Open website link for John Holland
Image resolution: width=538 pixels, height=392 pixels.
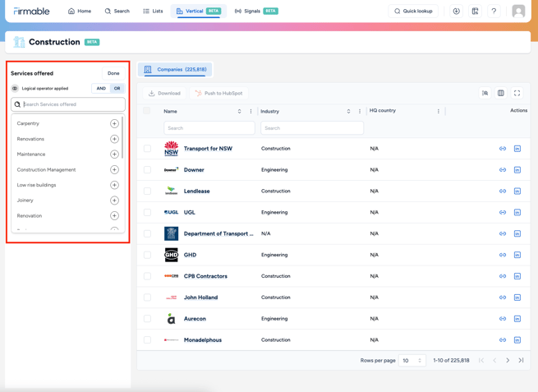pyautogui.click(x=503, y=297)
